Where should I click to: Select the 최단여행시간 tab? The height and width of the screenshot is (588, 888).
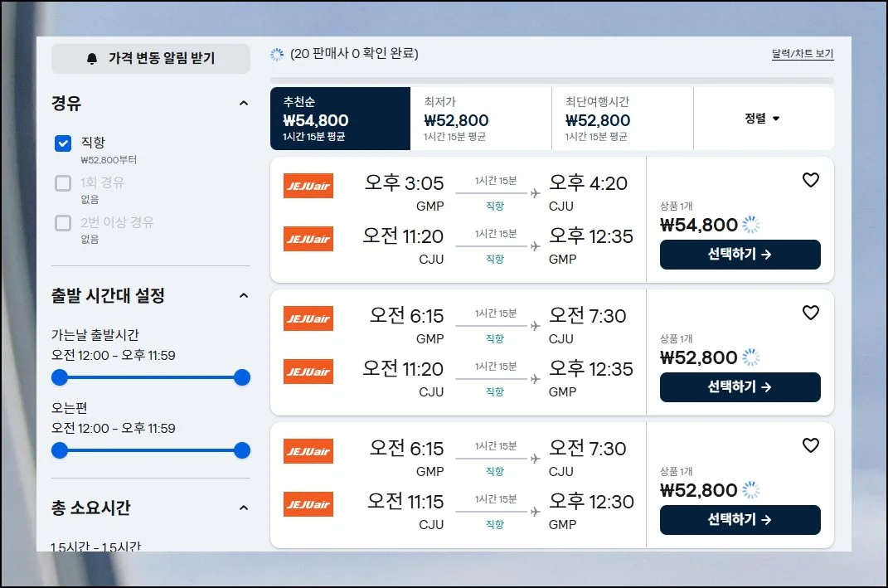(622, 119)
